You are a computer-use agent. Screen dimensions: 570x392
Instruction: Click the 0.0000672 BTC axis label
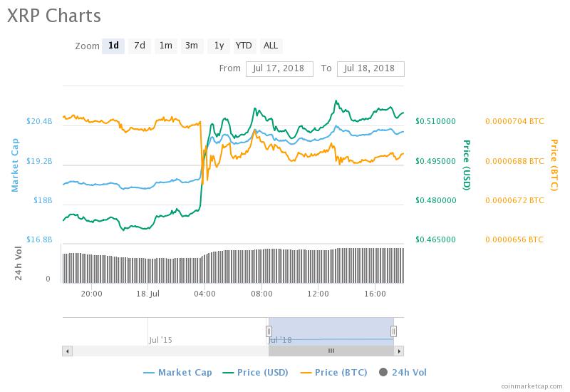514,200
